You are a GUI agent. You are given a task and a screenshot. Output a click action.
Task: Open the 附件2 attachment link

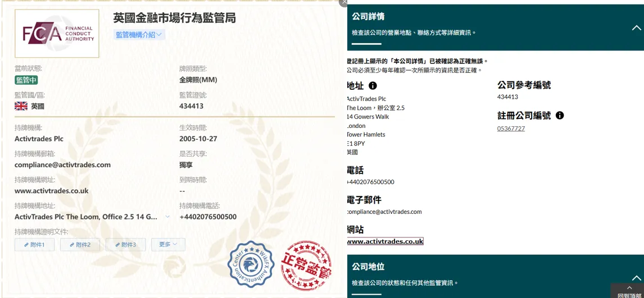click(x=80, y=245)
